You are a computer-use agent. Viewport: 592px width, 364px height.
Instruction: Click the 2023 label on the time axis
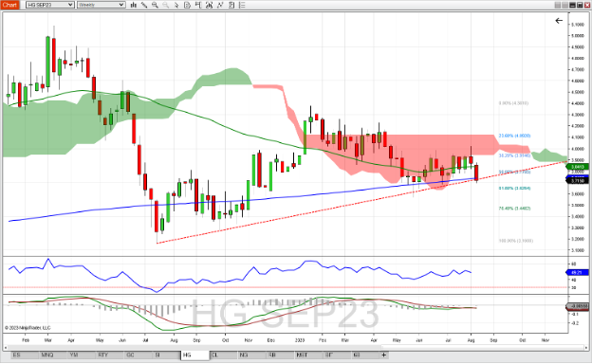point(300,340)
